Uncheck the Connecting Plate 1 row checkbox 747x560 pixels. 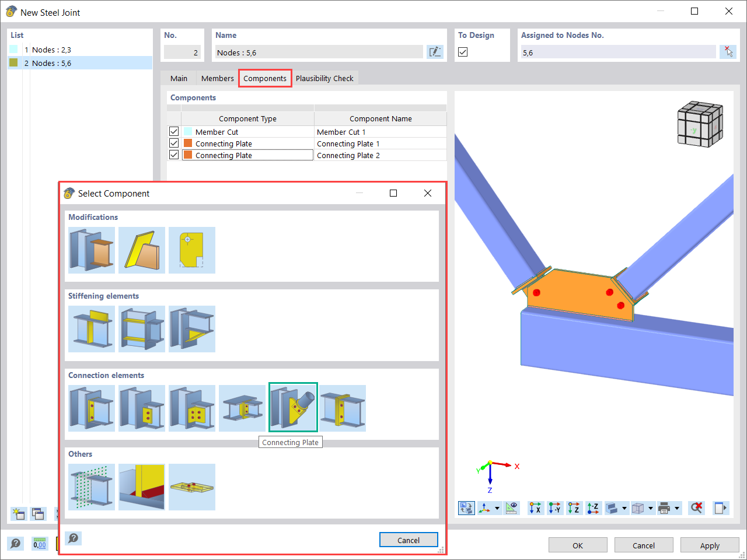pyautogui.click(x=174, y=143)
